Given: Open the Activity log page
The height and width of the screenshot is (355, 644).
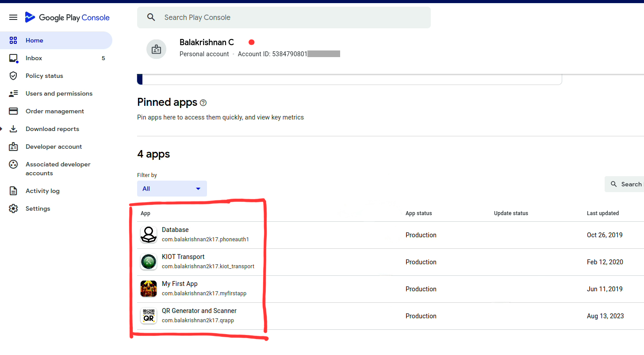Looking at the screenshot, I should [x=42, y=191].
